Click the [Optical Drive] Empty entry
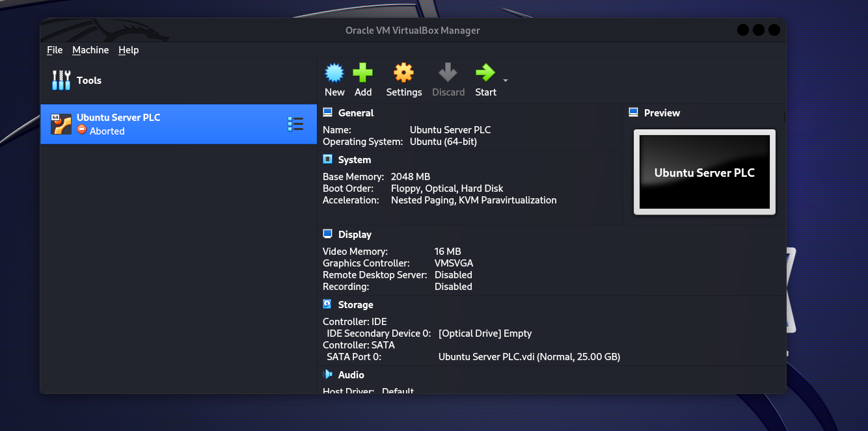Viewport: 868px width, 431px height. point(485,333)
